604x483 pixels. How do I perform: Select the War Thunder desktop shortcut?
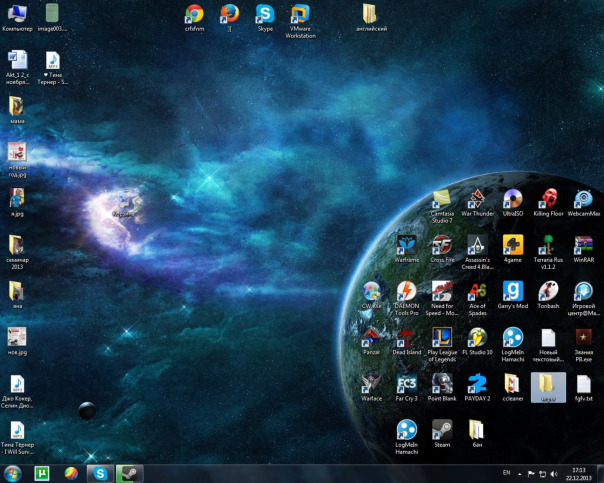[476, 199]
